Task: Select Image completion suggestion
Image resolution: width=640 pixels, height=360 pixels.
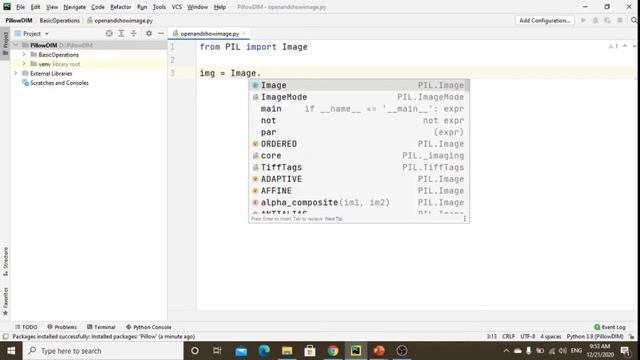Action: point(359,85)
